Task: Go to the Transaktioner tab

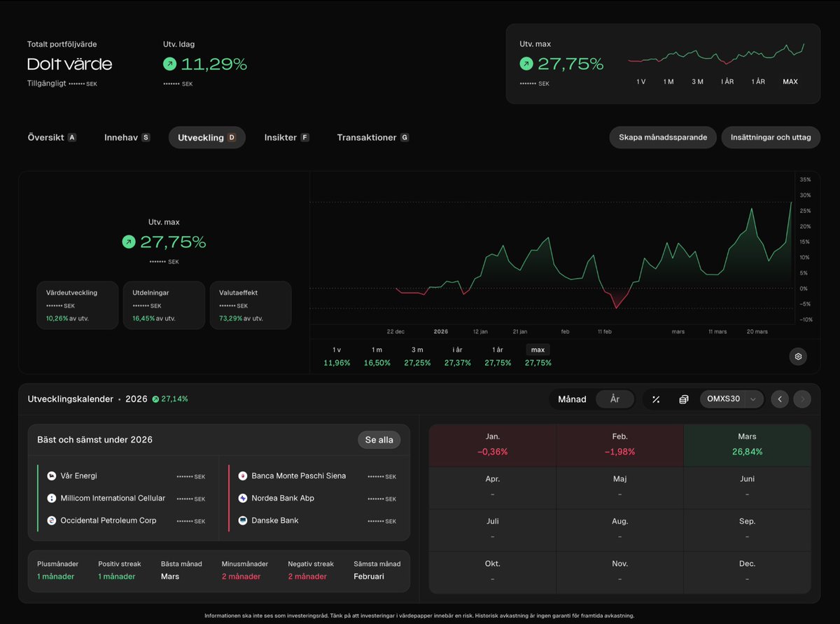Action: [372, 137]
